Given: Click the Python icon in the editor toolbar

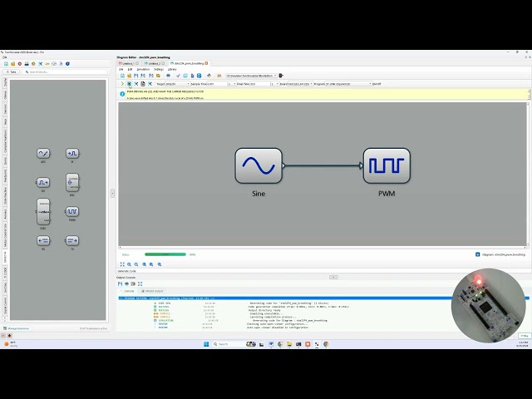Looking at the screenshot, I should click(x=209, y=76).
